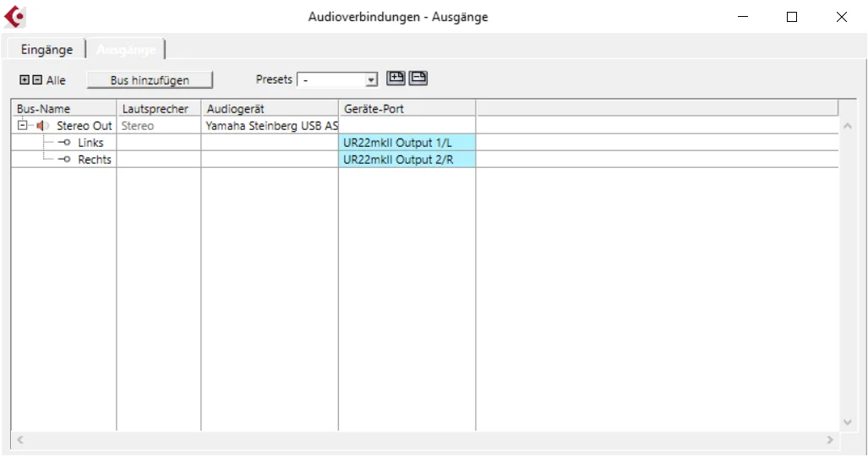Select the Rechts channel row
868x456 pixels.
pyautogui.click(x=424, y=160)
